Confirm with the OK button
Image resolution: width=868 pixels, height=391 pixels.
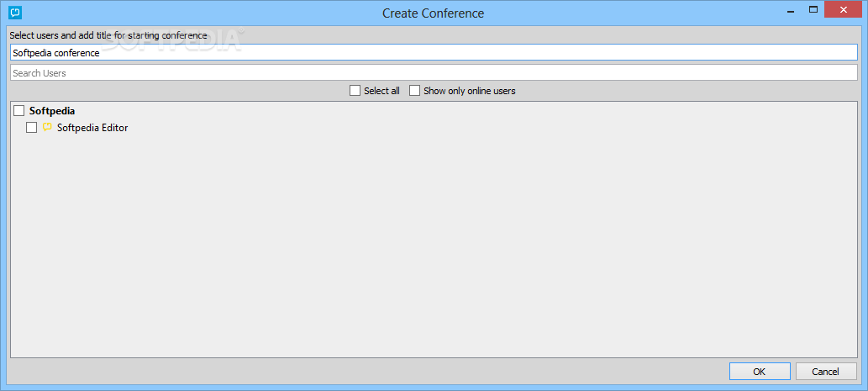coord(760,372)
